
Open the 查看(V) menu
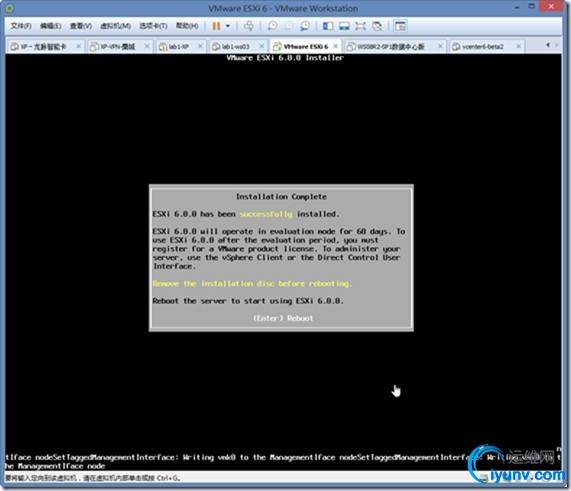[80, 26]
